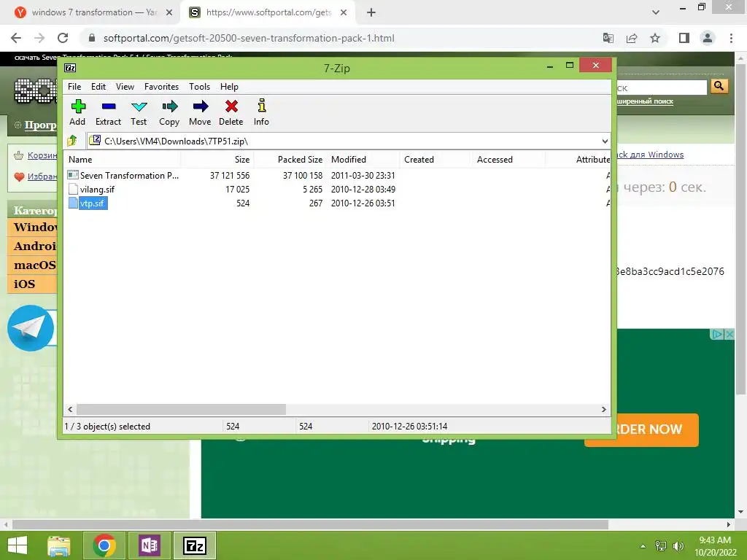Close the softportal.com browser tab
The image size is (747, 560).
click(x=344, y=12)
